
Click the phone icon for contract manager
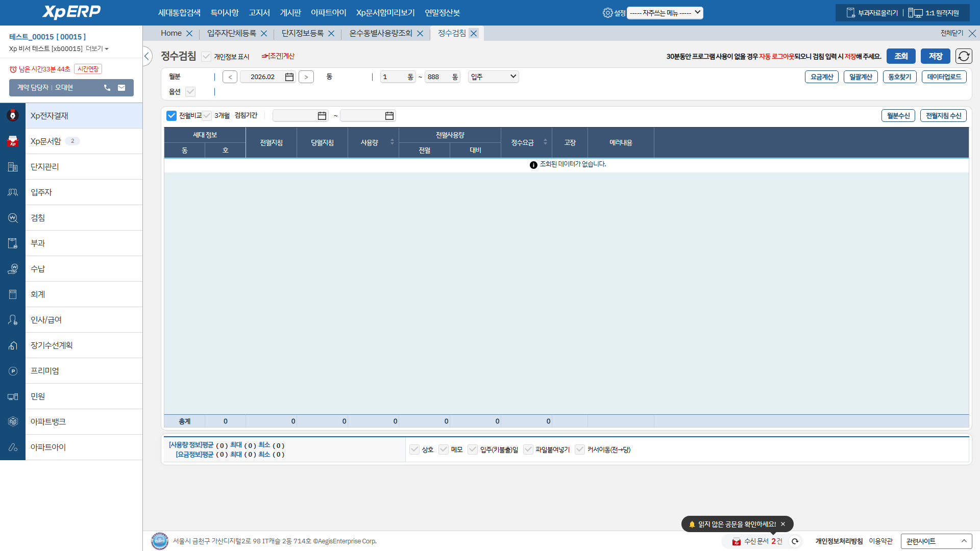(x=107, y=88)
